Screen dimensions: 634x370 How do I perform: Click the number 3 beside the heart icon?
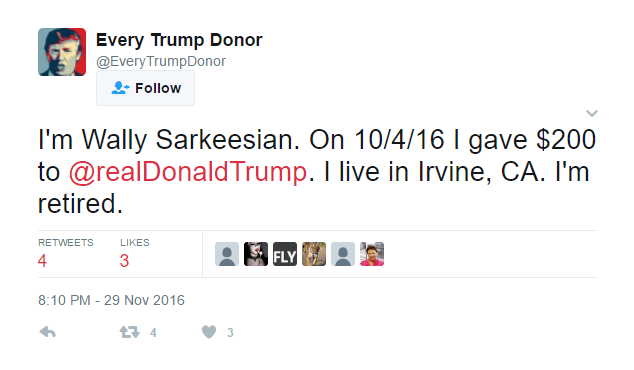click(230, 333)
